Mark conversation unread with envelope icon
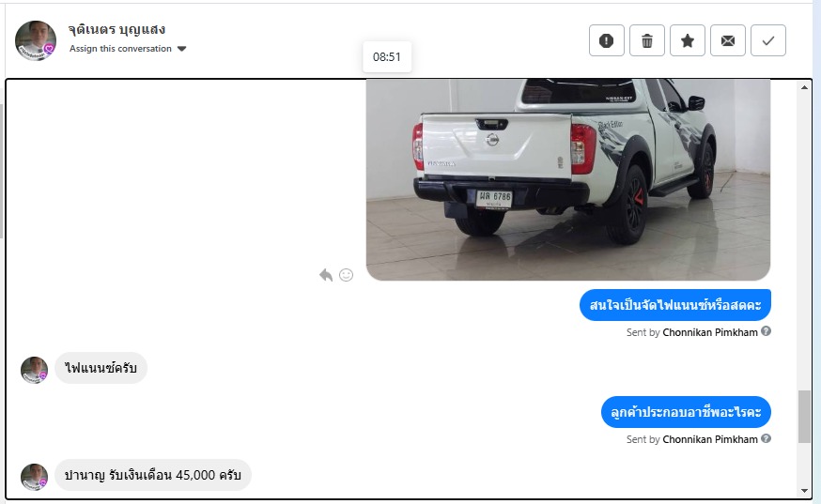Image resolution: width=821 pixels, height=504 pixels. click(x=728, y=40)
